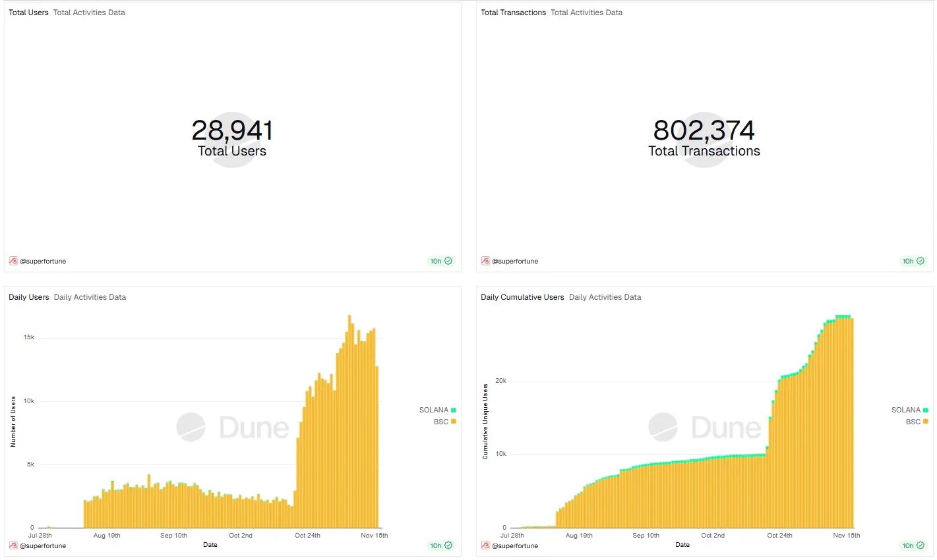937x560 pixels.
Task: Open the Total Activities Data query link
Action: click(x=88, y=12)
